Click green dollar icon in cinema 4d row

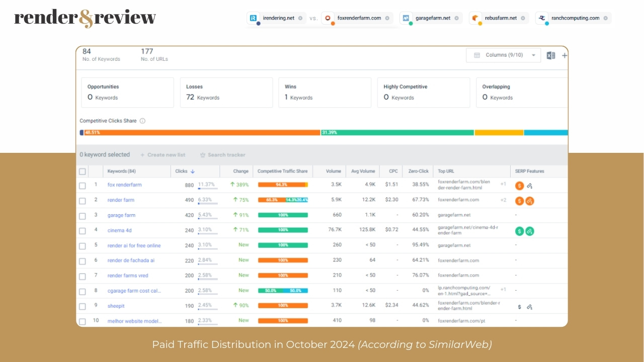[520, 231]
